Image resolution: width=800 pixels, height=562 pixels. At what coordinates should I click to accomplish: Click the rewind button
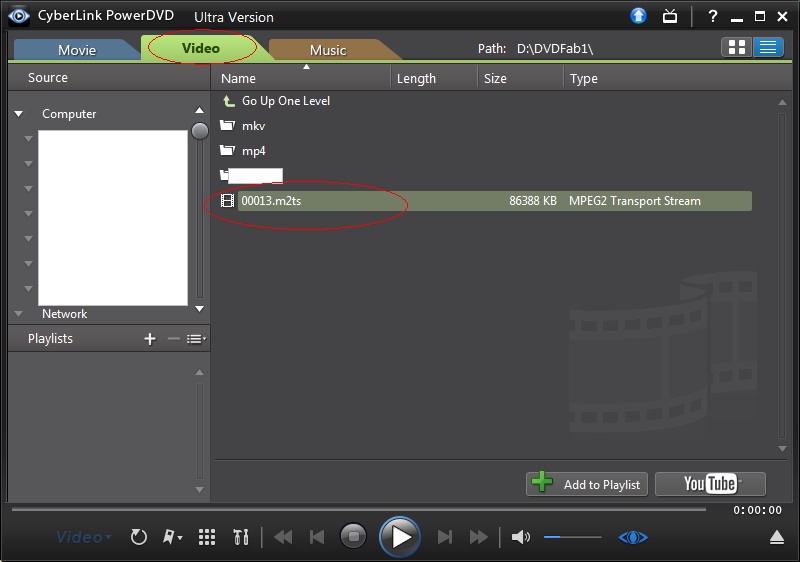point(283,537)
